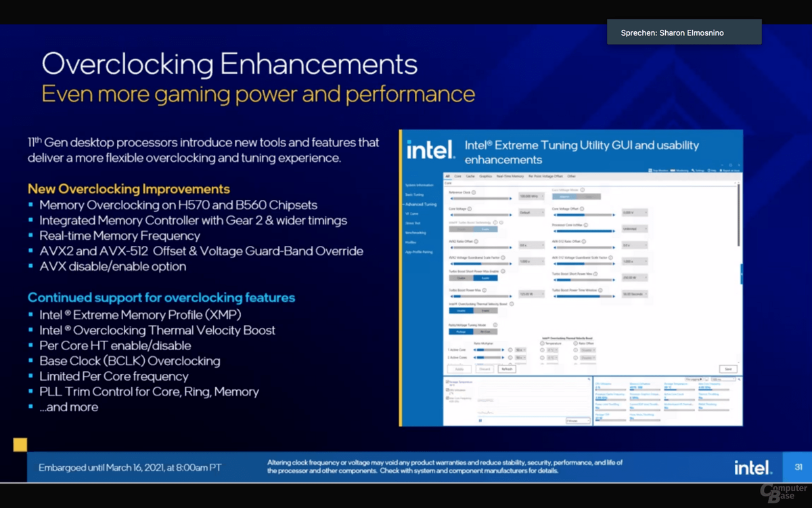
Task: Open Turbo Boost Power Max 125.00 W dropdown
Action: 532,294
